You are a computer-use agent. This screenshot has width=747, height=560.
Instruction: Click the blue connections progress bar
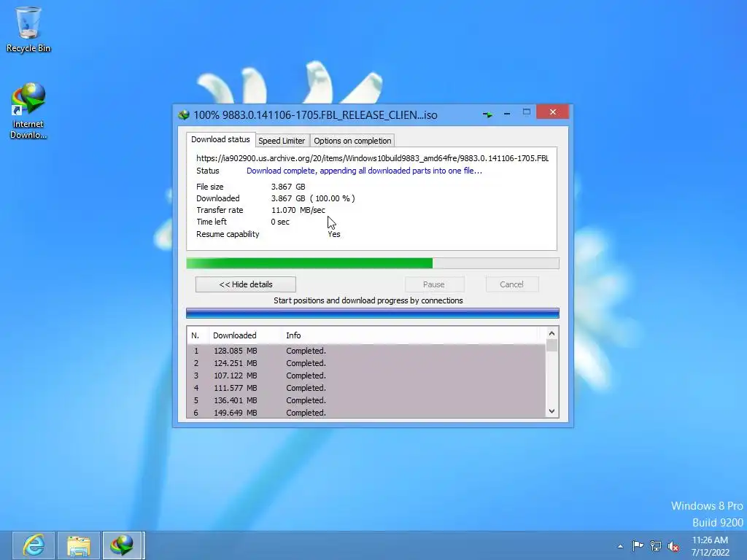373,313
